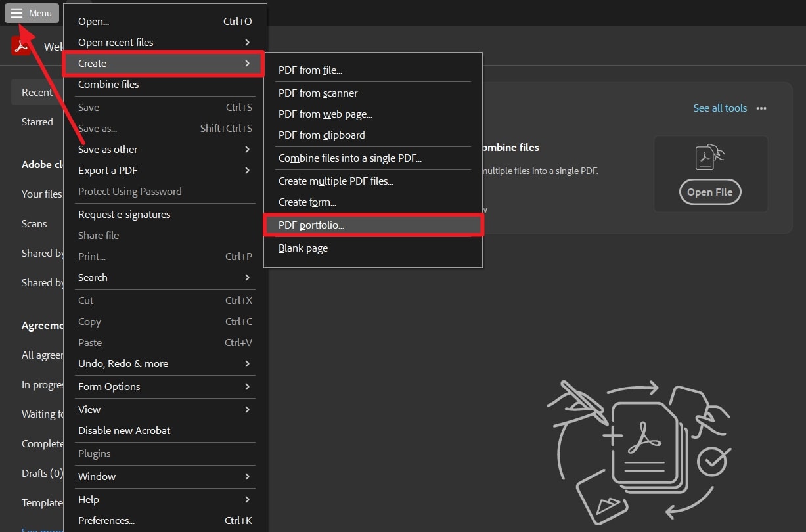Choose Request e-signatures menu item
Screen dimensions: 806x532
[165, 215]
